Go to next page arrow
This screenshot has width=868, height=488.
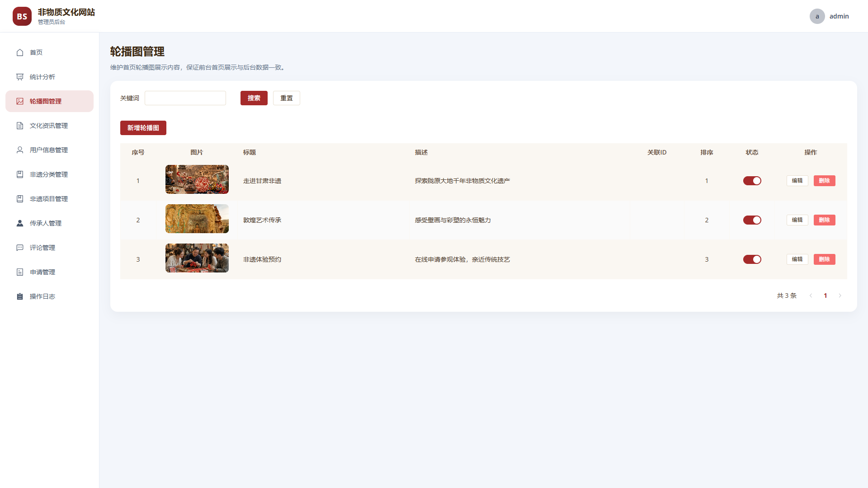(x=840, y=296)
